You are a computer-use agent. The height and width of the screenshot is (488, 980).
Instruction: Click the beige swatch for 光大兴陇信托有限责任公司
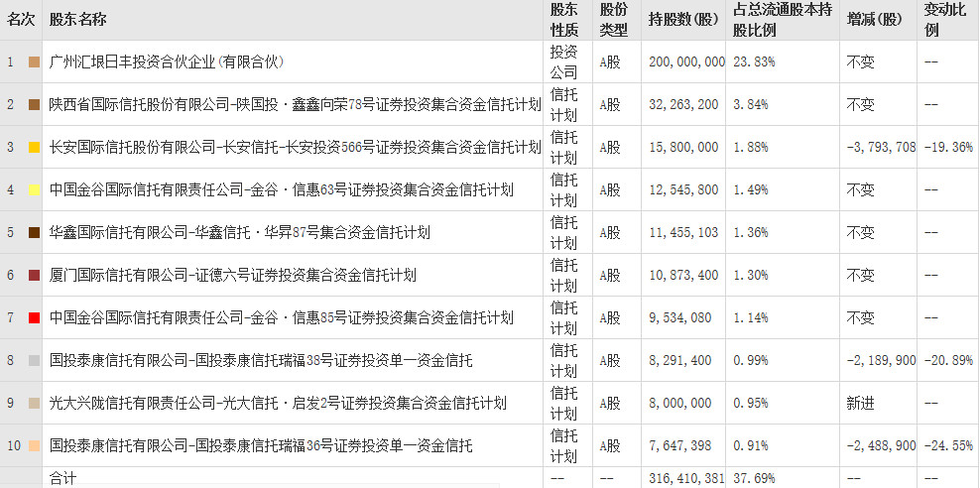pyautogui.click(x=35, y=403)
